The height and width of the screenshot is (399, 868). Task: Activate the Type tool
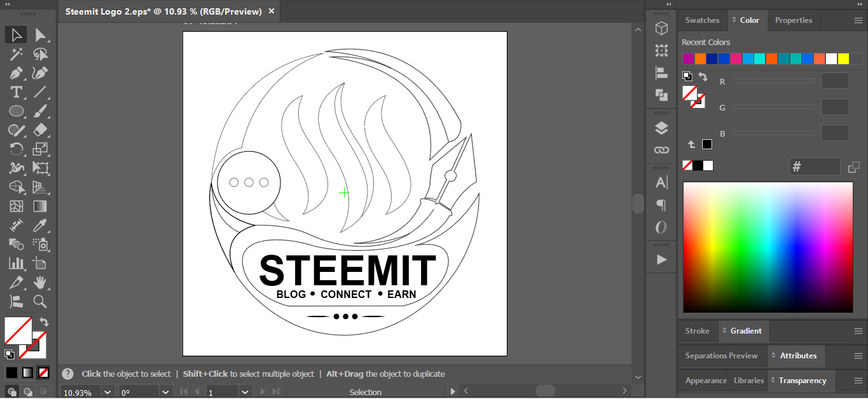tap(17, 92)
